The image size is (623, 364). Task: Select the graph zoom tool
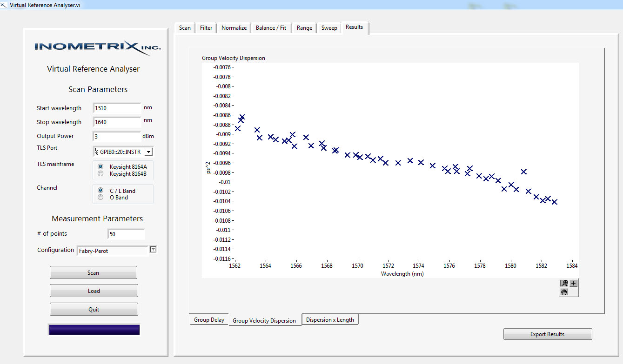click(x=564, y=283)
